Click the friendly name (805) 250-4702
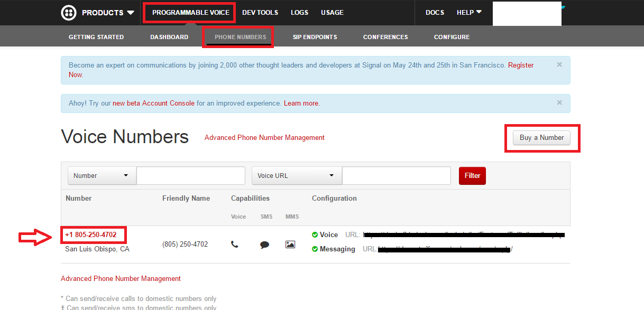644x310 pixels. pyautogui.click(x=185, y=245)
